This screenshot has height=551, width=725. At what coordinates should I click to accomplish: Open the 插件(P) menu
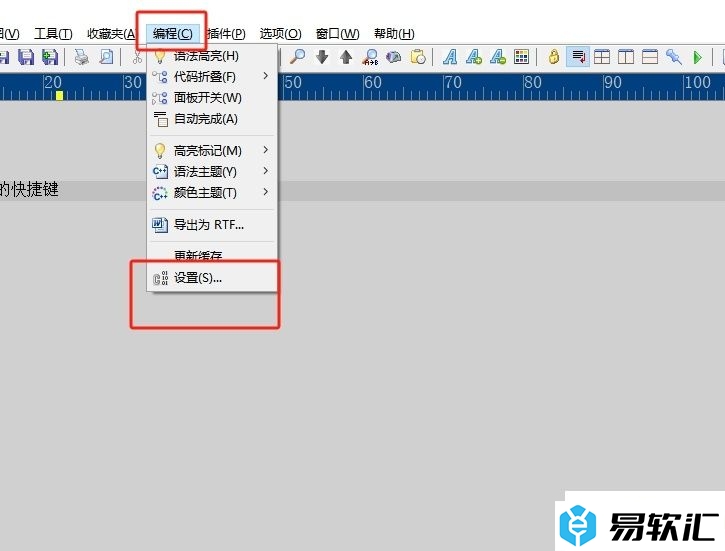(x=226, y=34)
